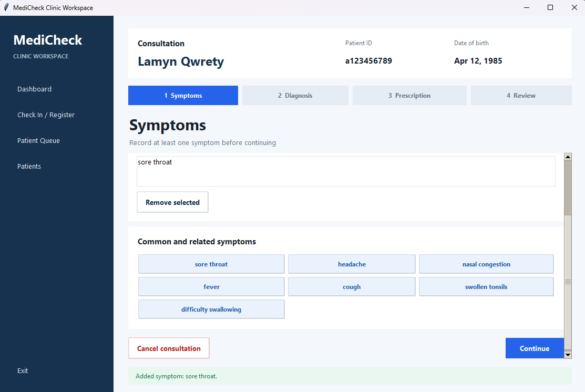Go to Check In / Register
Image resolution: width=585 pixels, height=392 pixels.
[46, 115]
